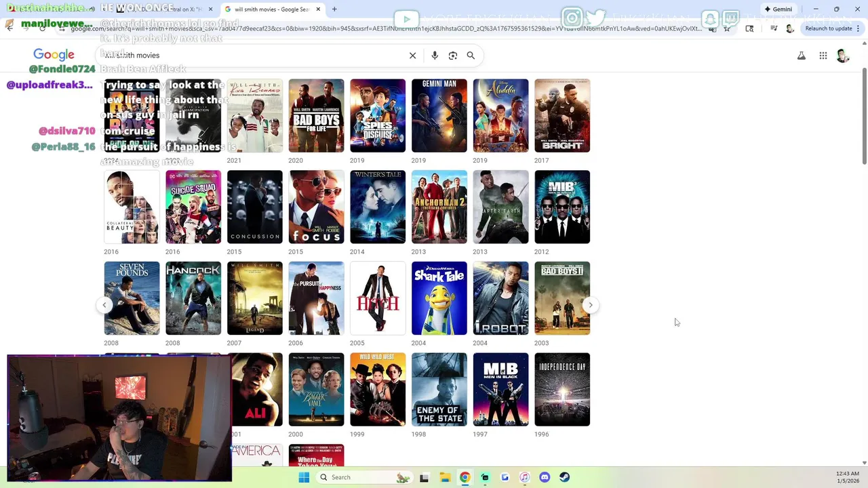Open Bad Boys for Life poster
Viewport: 868px width, 488px height.
316,116
